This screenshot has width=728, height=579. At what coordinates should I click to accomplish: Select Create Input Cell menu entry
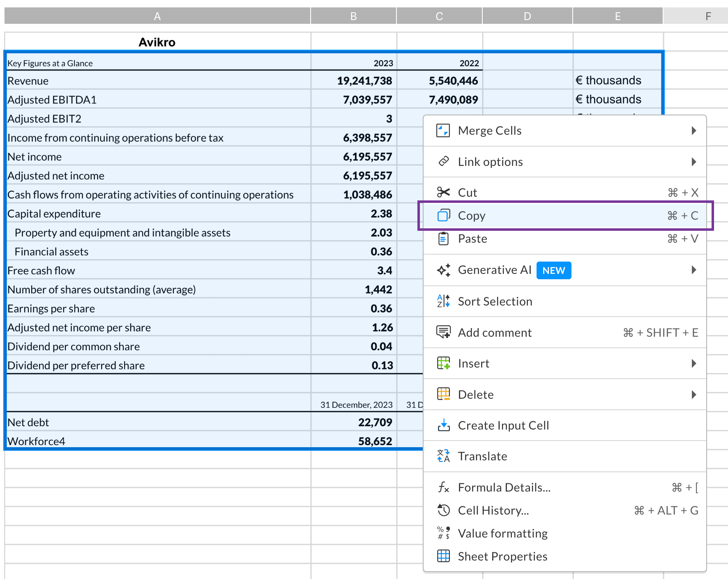tap(565, 425)
